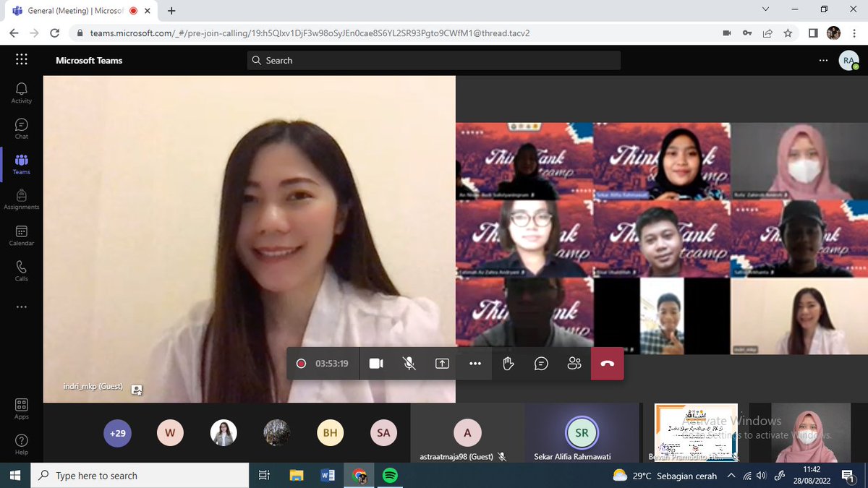The image size is (868, 488).
Task: Unmute microphone in meeting controls
Action: 409,364
